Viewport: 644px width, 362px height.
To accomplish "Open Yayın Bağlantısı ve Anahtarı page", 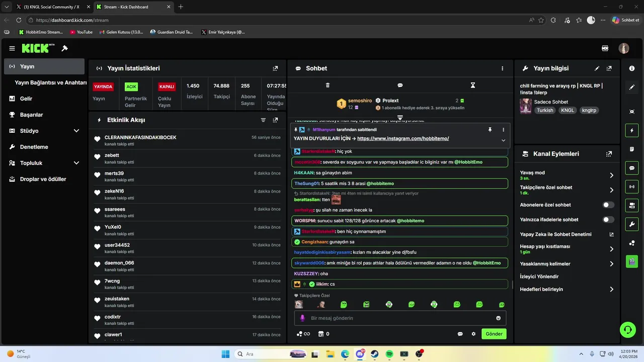I will (x=51, y=82).
